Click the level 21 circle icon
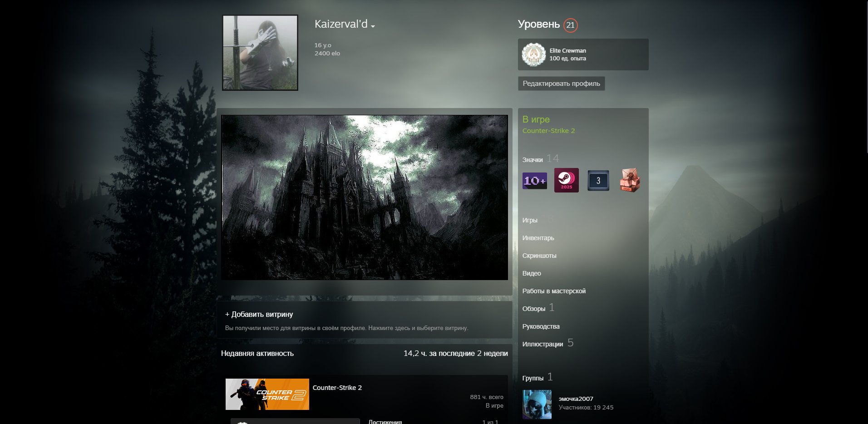The width and height of the screenshot is (868, 424). coord(570,25)
